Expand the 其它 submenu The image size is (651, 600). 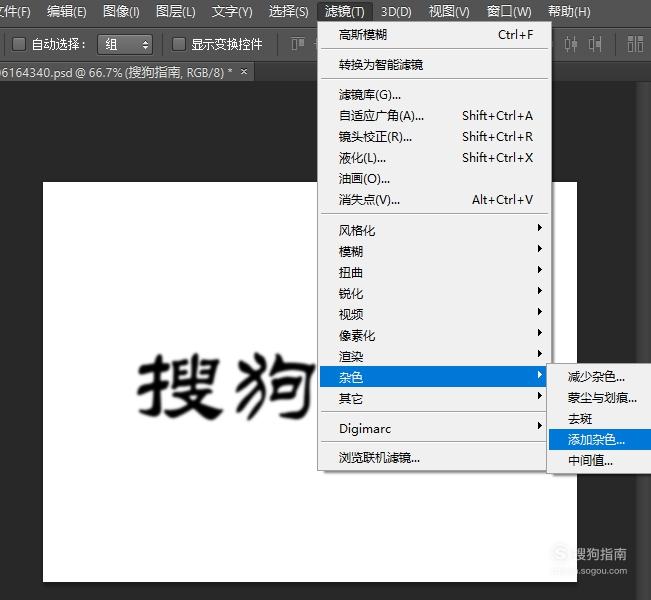[435, 398]
